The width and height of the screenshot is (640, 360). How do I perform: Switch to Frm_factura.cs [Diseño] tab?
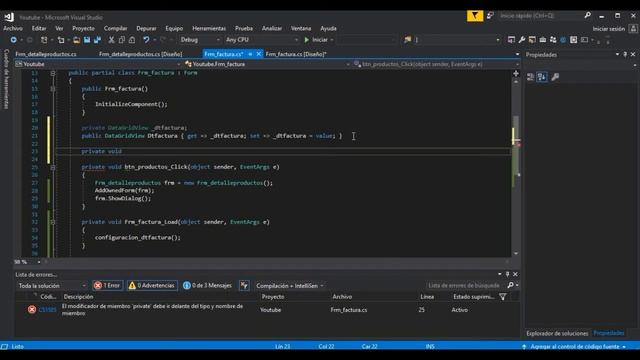click(296, 54)
